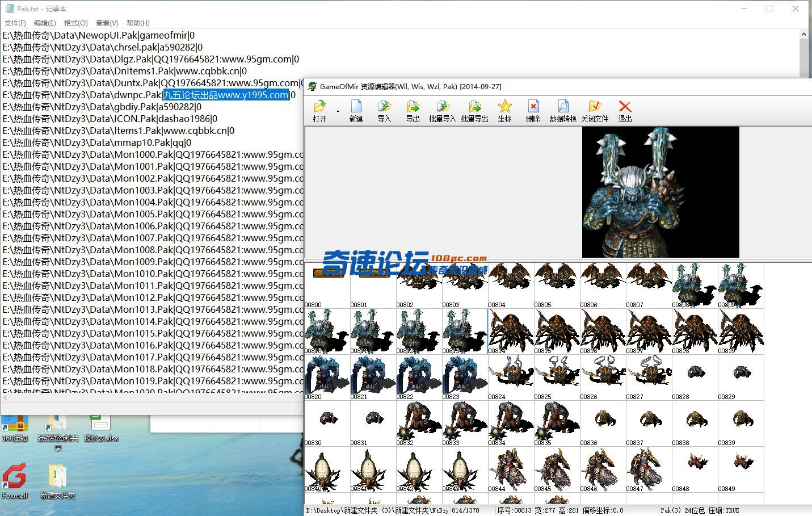Click the 打开 (Open) toolbar icon
Image resolution: width=812 pixels, height=516 pixels.
(320, 111)
